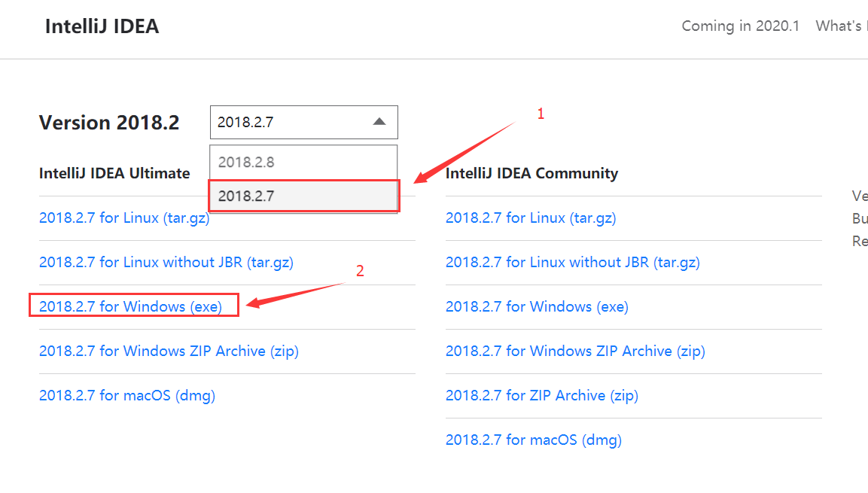Collapse the version dropdown arrow

[379, 122]
